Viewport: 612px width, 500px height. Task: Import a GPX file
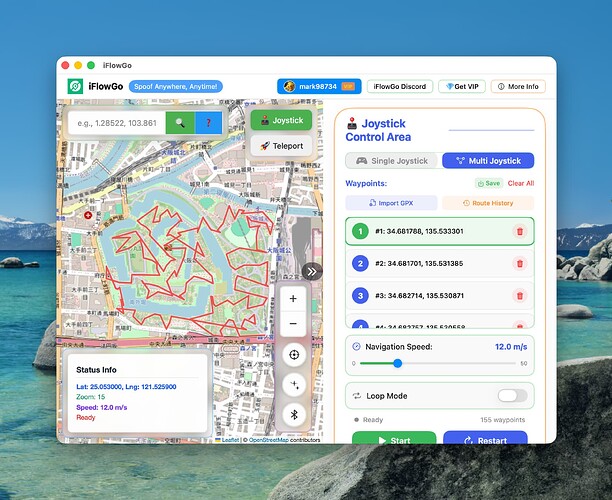tap(391, 203)
